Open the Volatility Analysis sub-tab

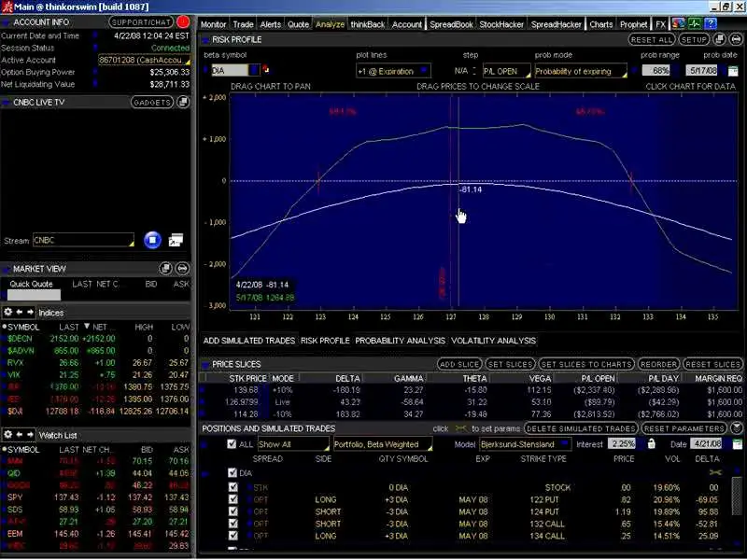[x=493, y=341]
